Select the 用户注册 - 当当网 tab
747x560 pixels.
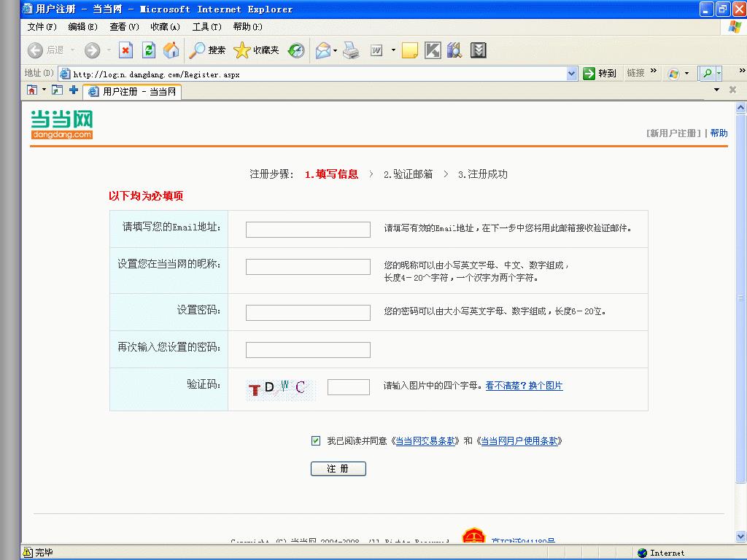[133, 91]
